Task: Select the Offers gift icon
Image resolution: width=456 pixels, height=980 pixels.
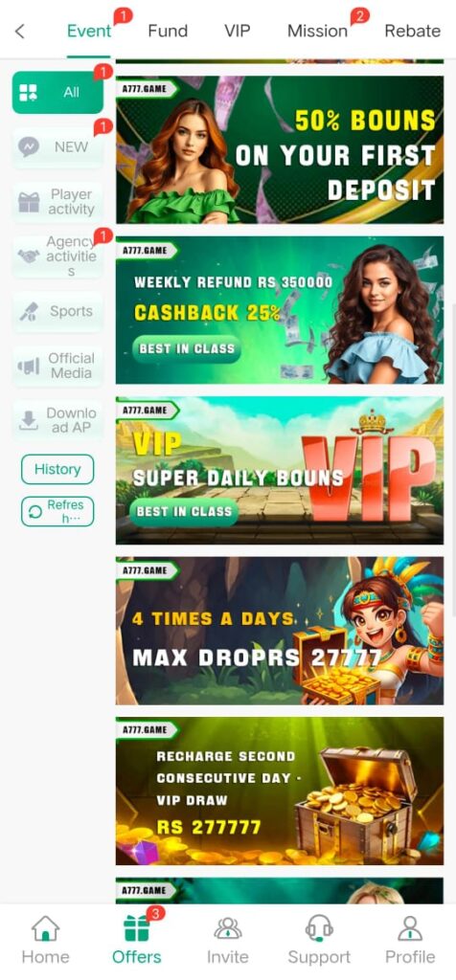Action: [136, 928]
